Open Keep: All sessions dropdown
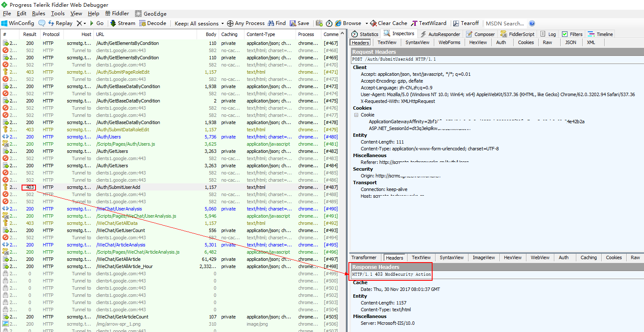Viewport: 644px width, 332px height. click(199, 23)
